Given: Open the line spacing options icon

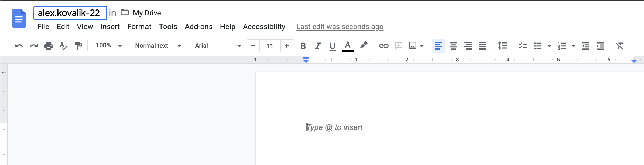Looking at the screenshot, I should tap(502, 46).
